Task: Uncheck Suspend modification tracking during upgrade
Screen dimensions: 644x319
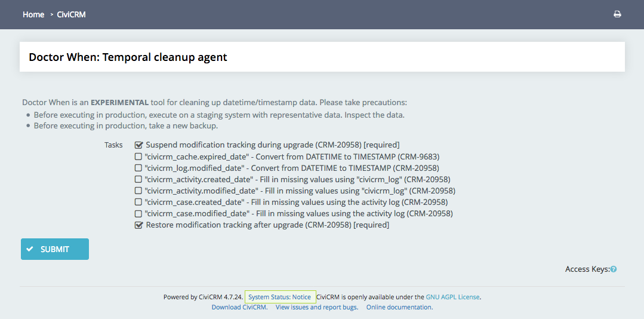Action: pyautogui.click(x=138, y=145)
